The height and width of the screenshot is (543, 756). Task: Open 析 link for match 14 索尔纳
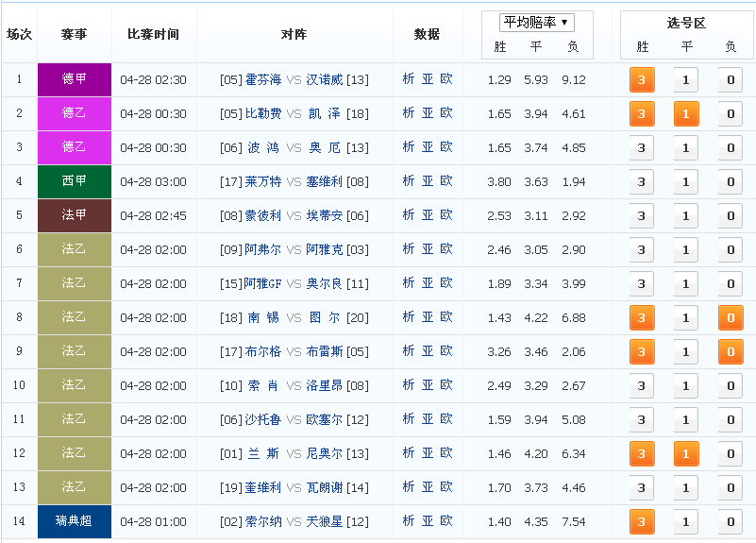(x=409, y=521)
